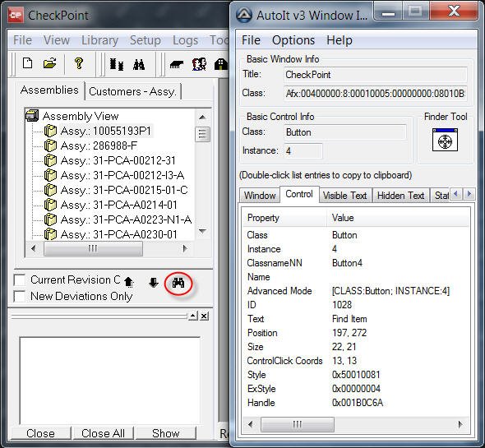Click the small up-arrow icon on lower panel
Viewport: 485px width, 448px height.
click(x=193, y=316)
